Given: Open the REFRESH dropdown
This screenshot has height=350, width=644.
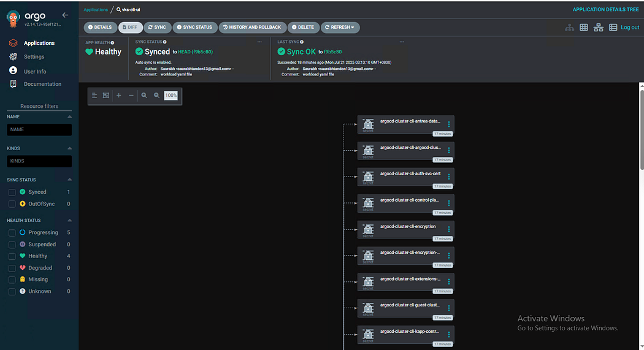Looking at the screenshot, I should (340, 27).
